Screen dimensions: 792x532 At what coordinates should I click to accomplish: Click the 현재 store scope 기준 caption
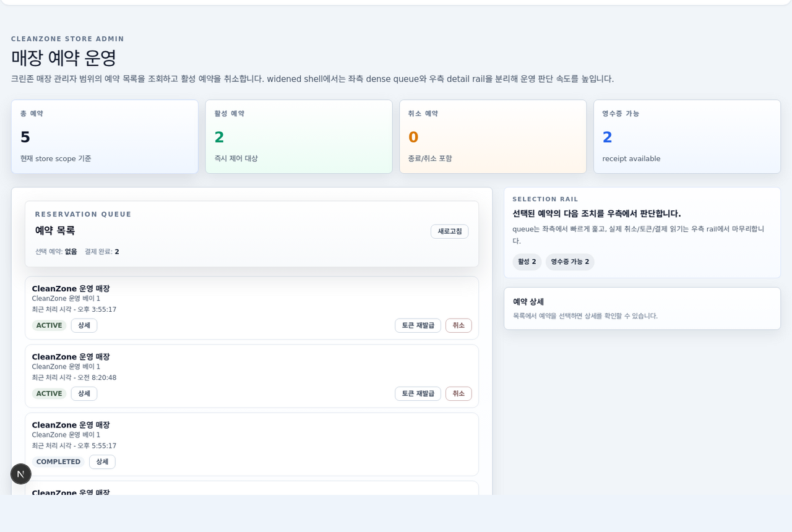pos(56,158)
